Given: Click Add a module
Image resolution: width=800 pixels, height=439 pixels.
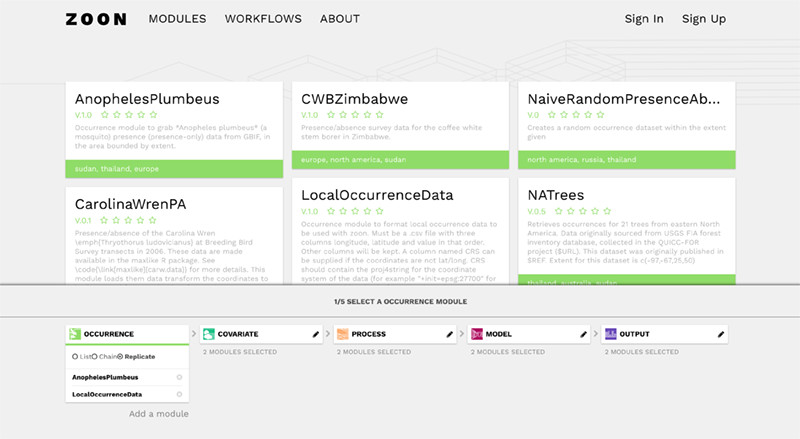Looking at the screenshot, I should [158, 414].
